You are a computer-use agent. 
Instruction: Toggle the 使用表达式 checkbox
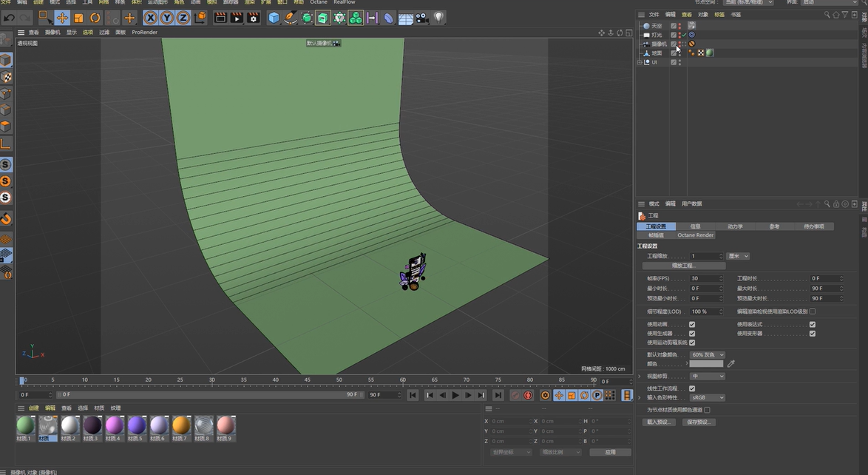813,324
